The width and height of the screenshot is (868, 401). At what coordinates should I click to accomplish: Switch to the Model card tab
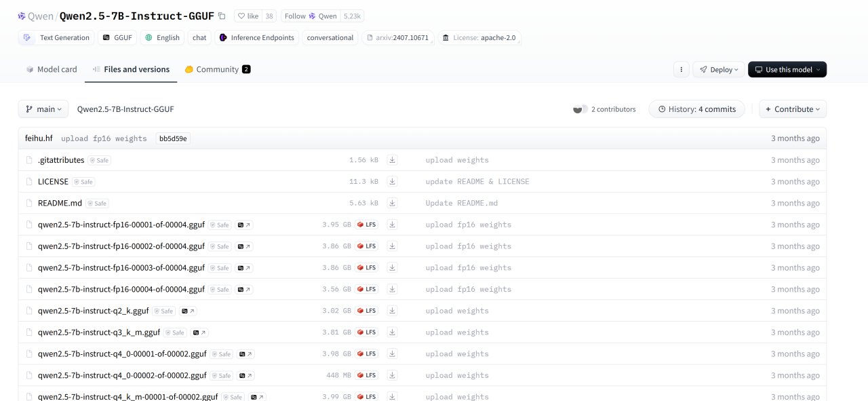(x=52, y=69)
